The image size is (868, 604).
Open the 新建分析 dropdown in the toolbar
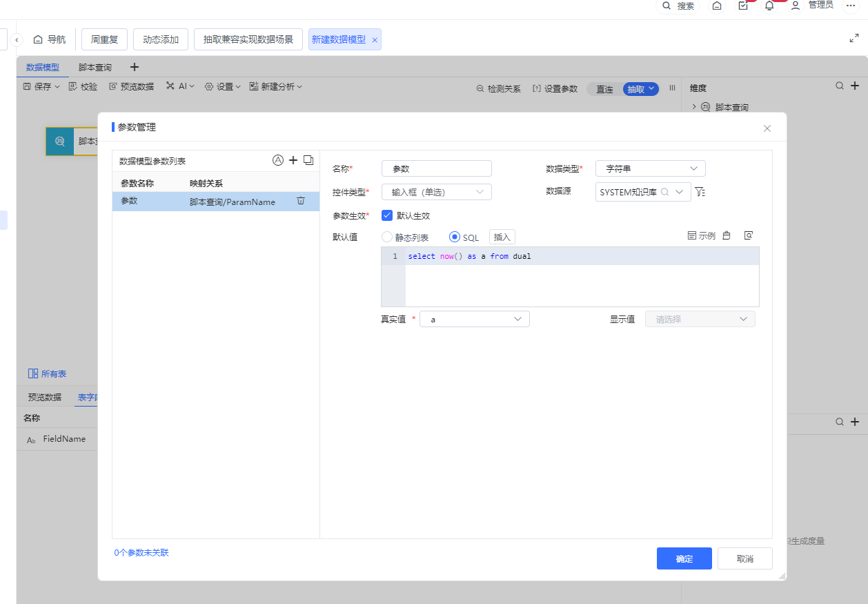[276, 87]
